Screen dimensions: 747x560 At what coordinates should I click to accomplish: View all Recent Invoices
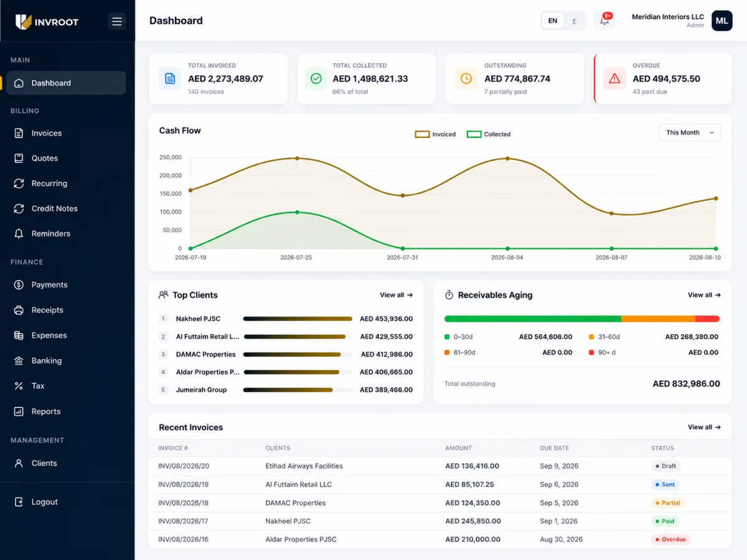[x=704, y=427]
